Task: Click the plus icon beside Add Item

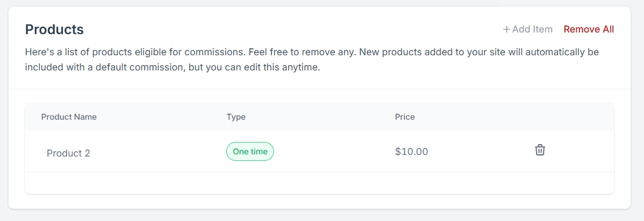Action: pyautogui.click(x=506, y=29)
